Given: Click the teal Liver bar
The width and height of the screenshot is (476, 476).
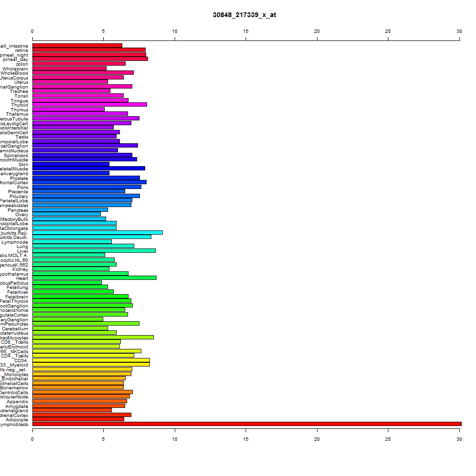Looking at the screenshot, I should 94,251.
